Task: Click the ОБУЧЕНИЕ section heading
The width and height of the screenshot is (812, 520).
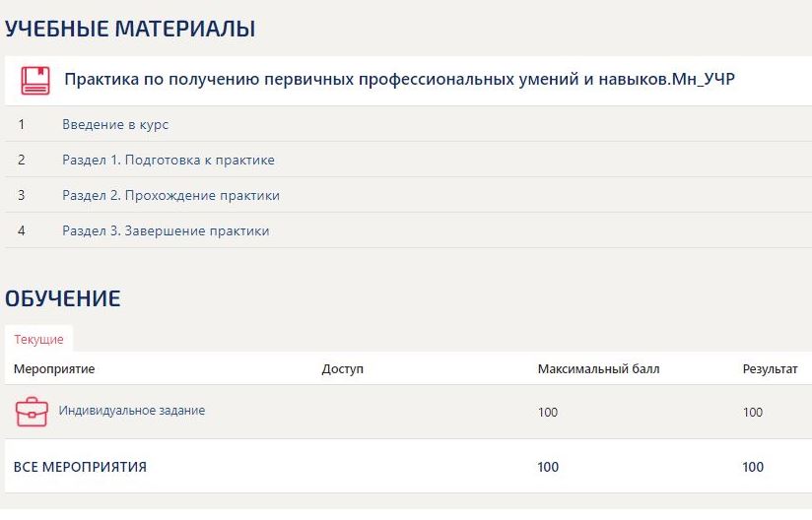Action: click(63, 298)
